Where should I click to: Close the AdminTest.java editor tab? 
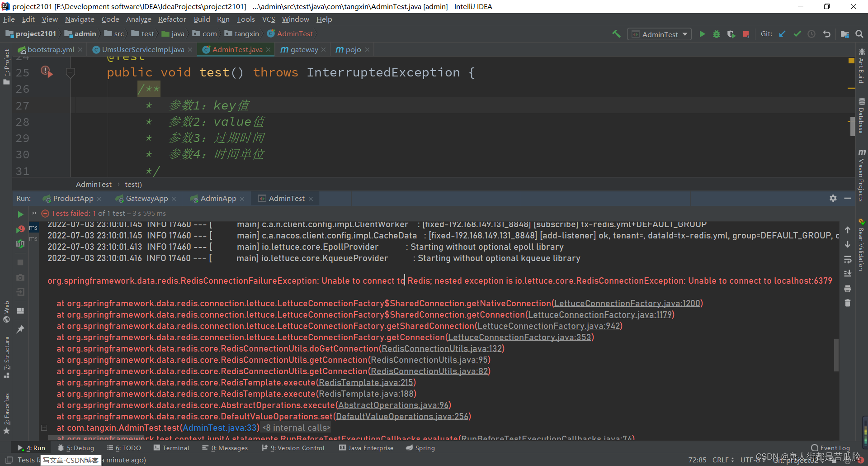coord(268,50)
